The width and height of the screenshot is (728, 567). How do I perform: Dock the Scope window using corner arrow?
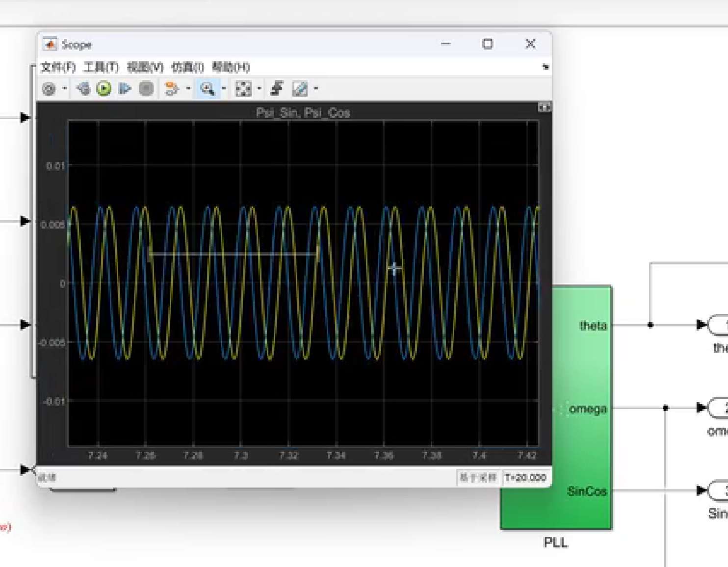click(546, 67)
